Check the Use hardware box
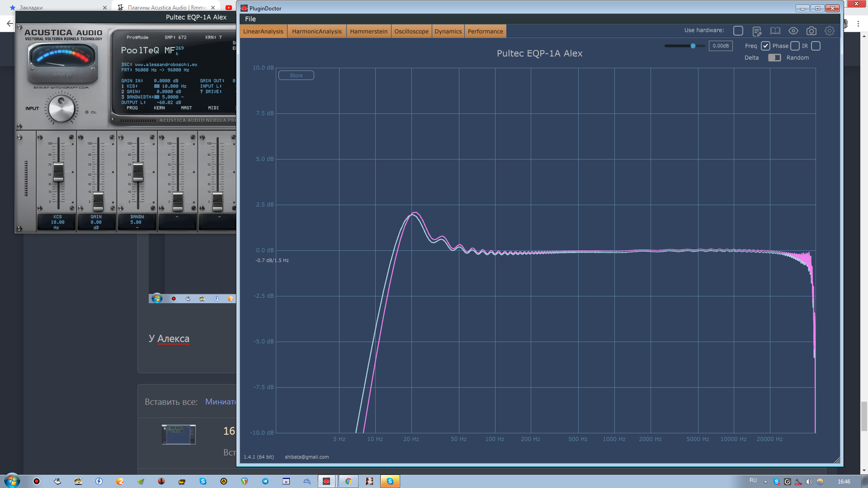This screenshot has width=868, height=488. click(738, 31)
